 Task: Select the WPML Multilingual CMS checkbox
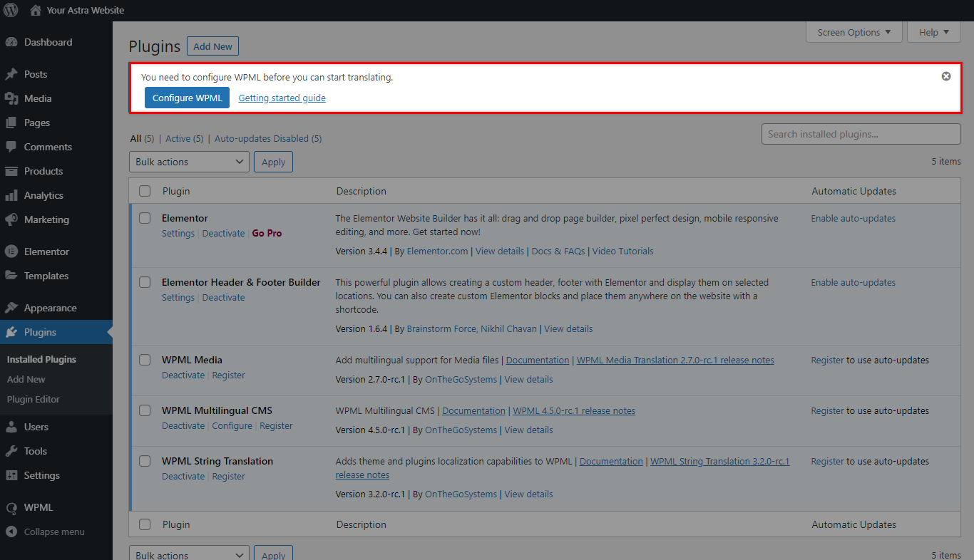[145, 410]
